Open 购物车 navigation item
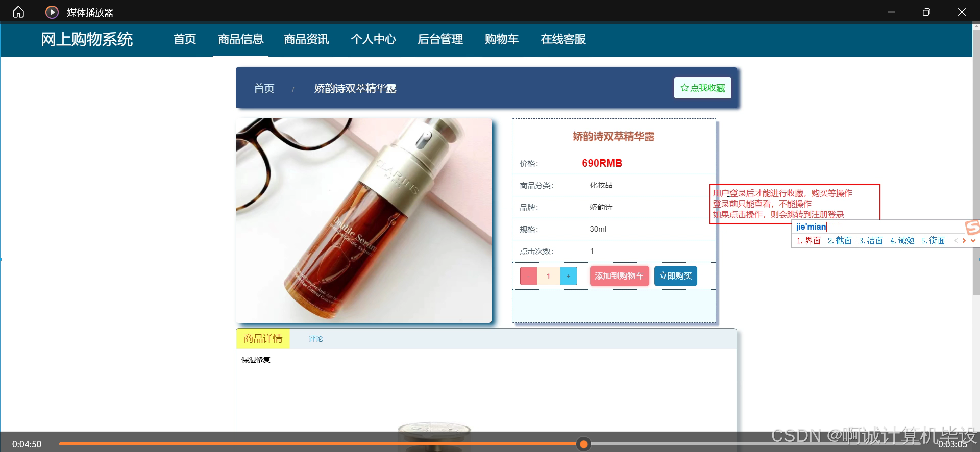Image resolution: width=980 pixels, height=452 pixels. 502,39
